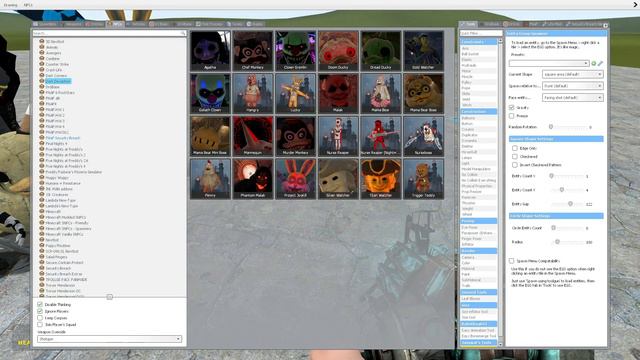Click the Nurse Reaper NPC icon
This screenshot has width=640, height=360.
(338, 136)
